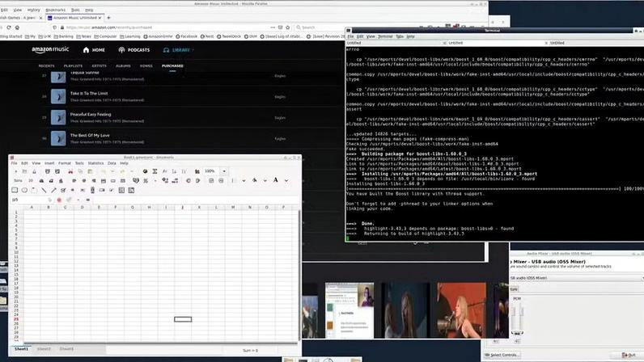Reload the page in Firefox
Screen dimensions: 644x362
(8, 27)
